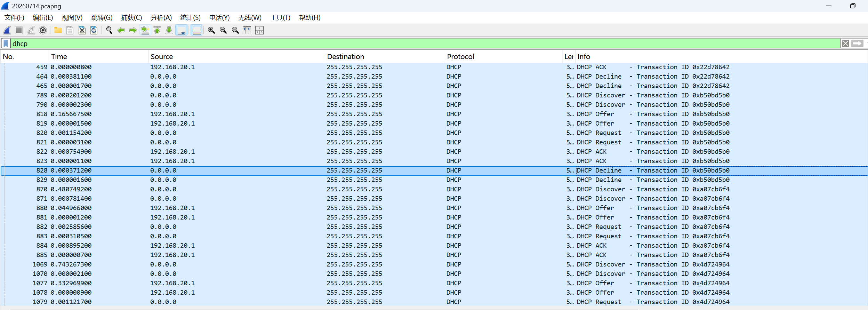Reload the capture file
This screenshot has width=868, height=310.
click(x=94, y=31)
